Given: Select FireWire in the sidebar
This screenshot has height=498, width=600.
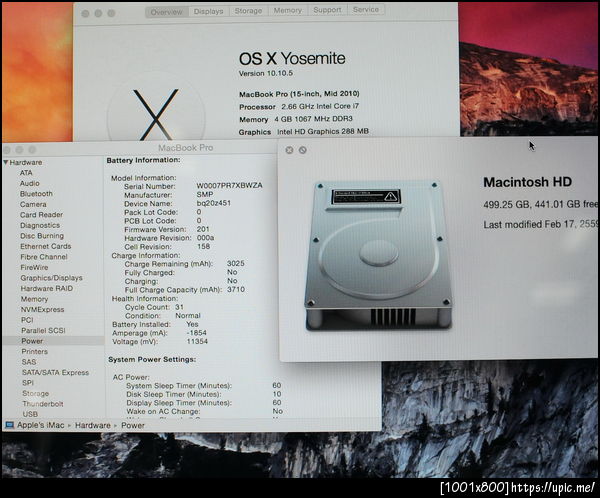Looking at the screenshot, I should [34, 268].
